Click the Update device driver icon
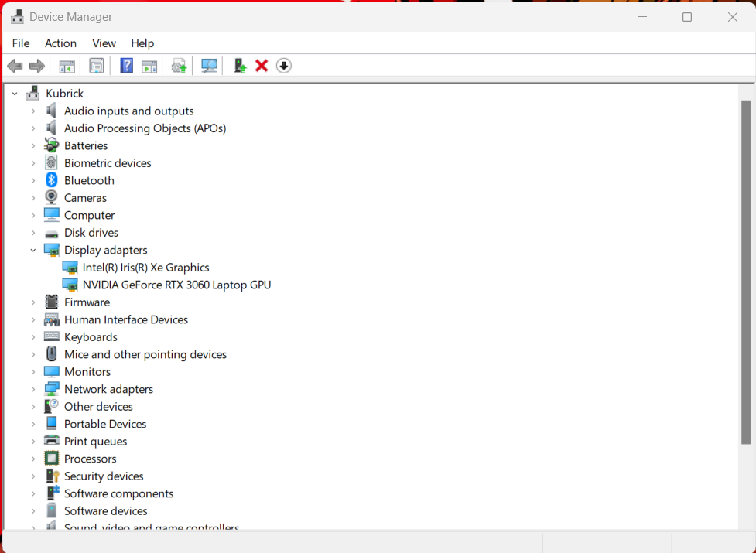Image resolution: width=756 pixels, height=553 pixels. [x=179, y=66]
